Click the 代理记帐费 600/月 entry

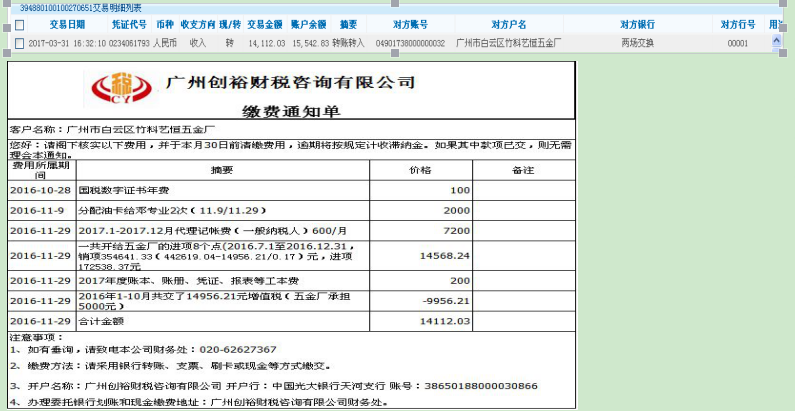(213, 231)
